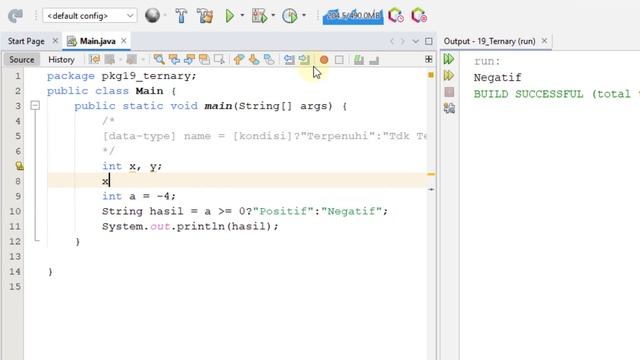This screenshot has width=640, height=360.
Task: Click BUILD SUCCESSFUL output line
Action: coord(556,94)
